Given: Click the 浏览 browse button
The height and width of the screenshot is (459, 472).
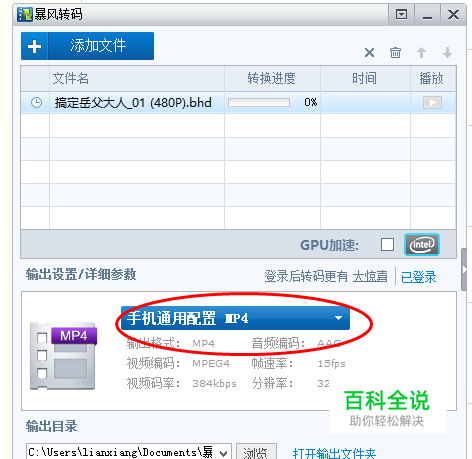Looking at the screenshot, I should pos(256,453).
